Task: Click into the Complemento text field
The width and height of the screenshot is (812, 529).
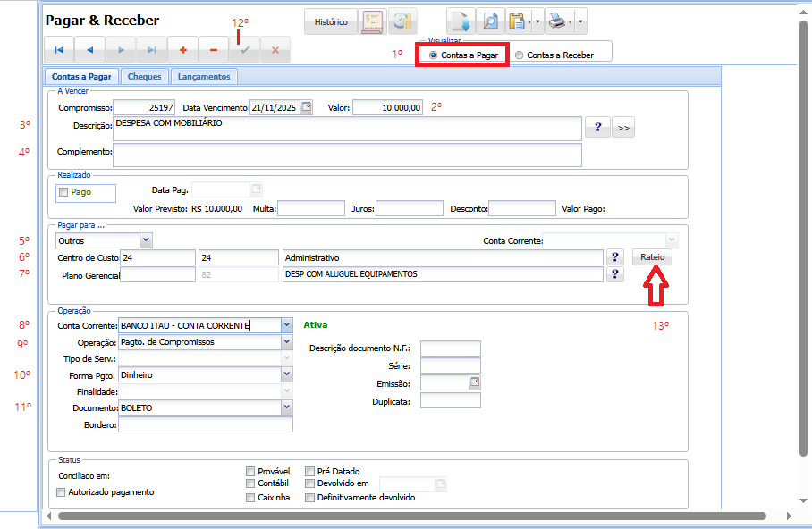Action: [x=347, y=155]
